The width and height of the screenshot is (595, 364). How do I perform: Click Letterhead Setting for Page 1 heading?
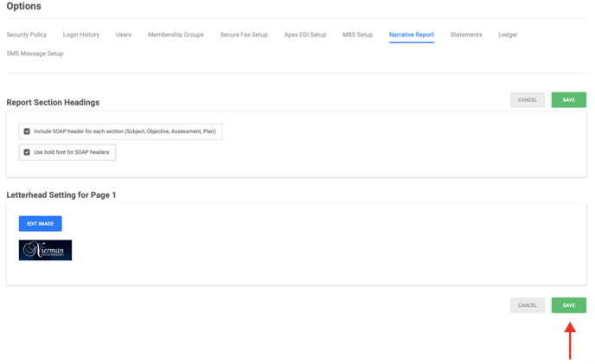click(x=61, y=195)
